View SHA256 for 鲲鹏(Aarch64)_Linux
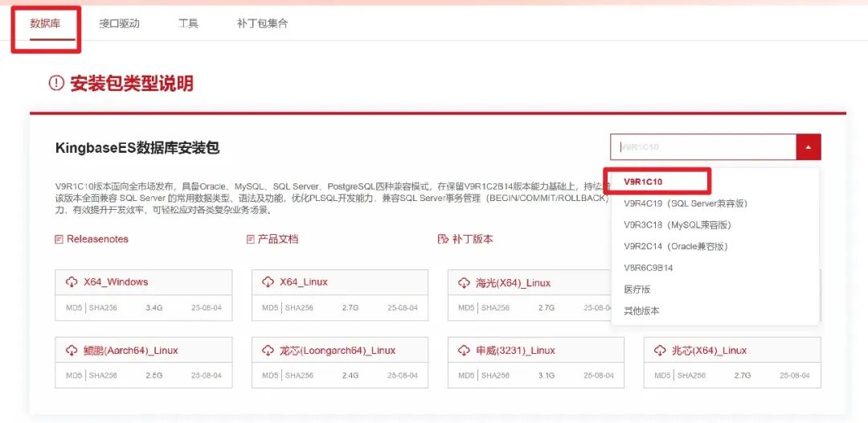Image resolution: width=868 pixels, height=423 pixels. (103, 376)
